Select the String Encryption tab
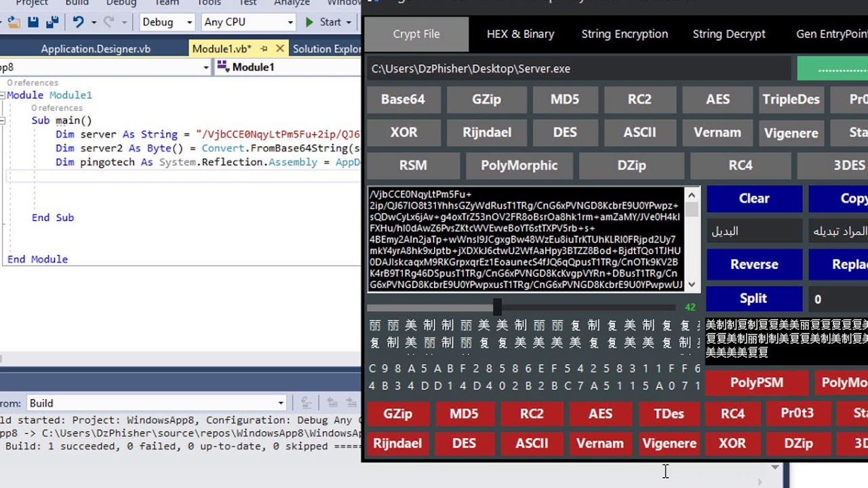Viewport: 868px width, 488px height. (625, 34)
